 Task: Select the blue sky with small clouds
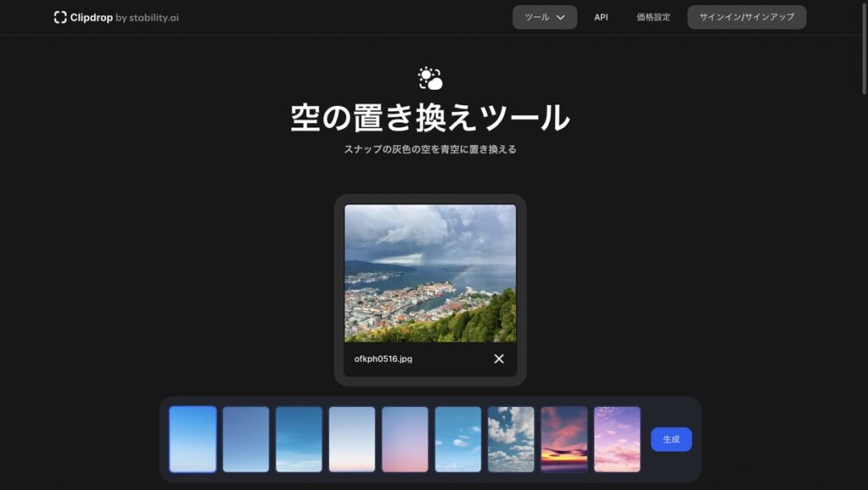(459, 439)
